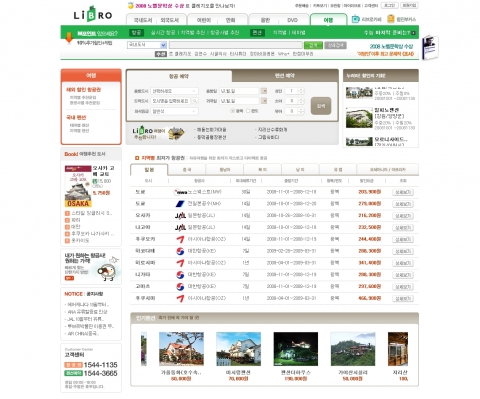Click 상세보기 for the 203,900 fare
This screenshot has height=399, width=480.
tap(403, 192)
